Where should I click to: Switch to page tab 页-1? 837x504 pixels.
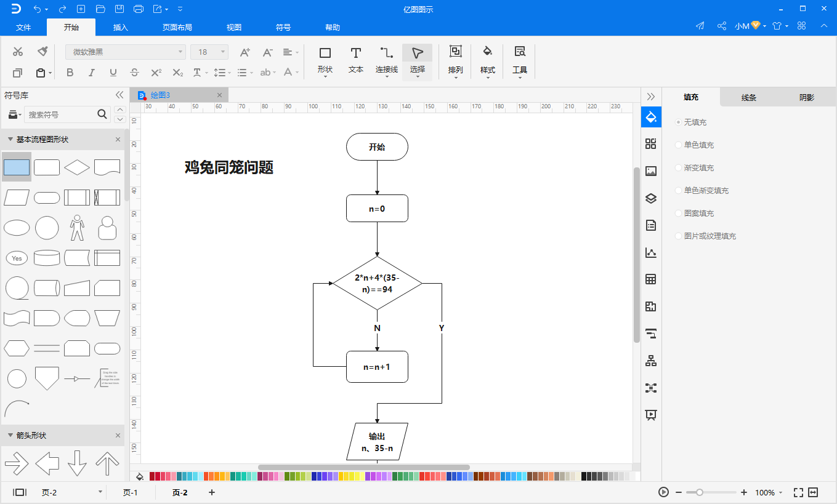coord(131,493)
